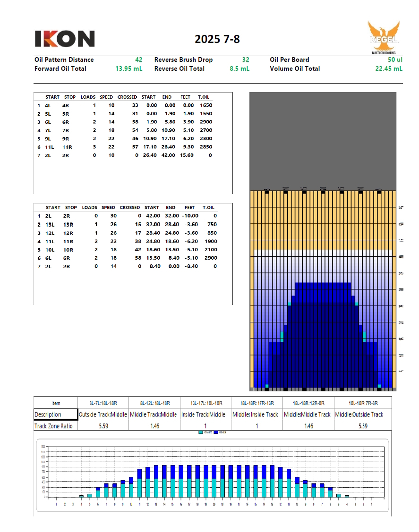Click the IKON logo
This screenshot has height=532, width=419.
(65, 39)
